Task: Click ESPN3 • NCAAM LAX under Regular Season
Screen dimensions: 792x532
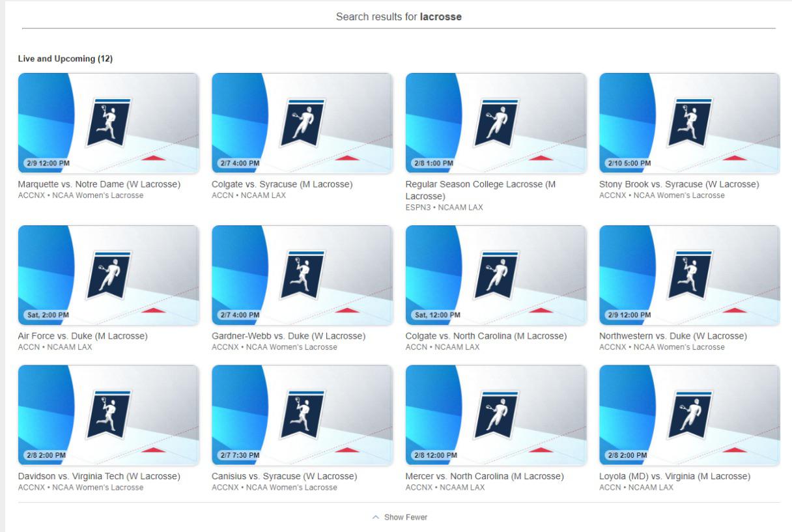Action: tap(444, 208)
